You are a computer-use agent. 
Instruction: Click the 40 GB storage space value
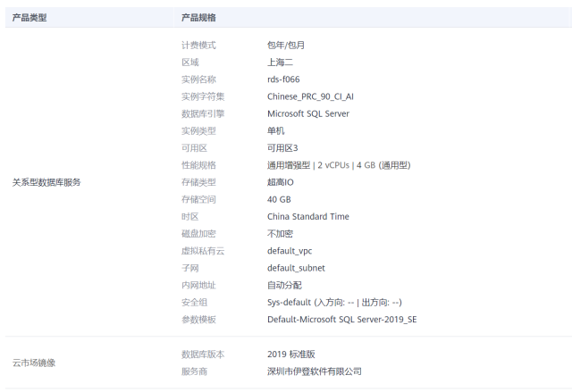(279, 199)
